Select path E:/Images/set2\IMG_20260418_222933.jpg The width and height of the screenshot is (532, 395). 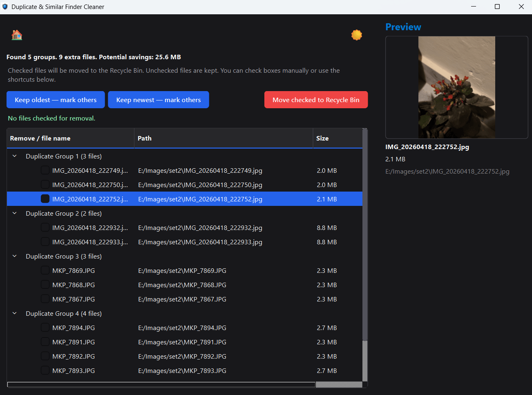pos(200,242)
